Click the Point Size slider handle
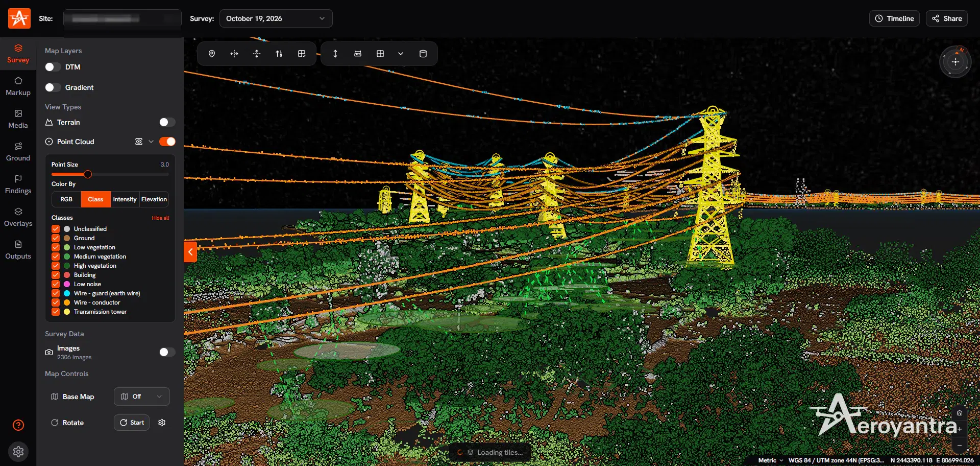The image size is (980, 466). 88,174
